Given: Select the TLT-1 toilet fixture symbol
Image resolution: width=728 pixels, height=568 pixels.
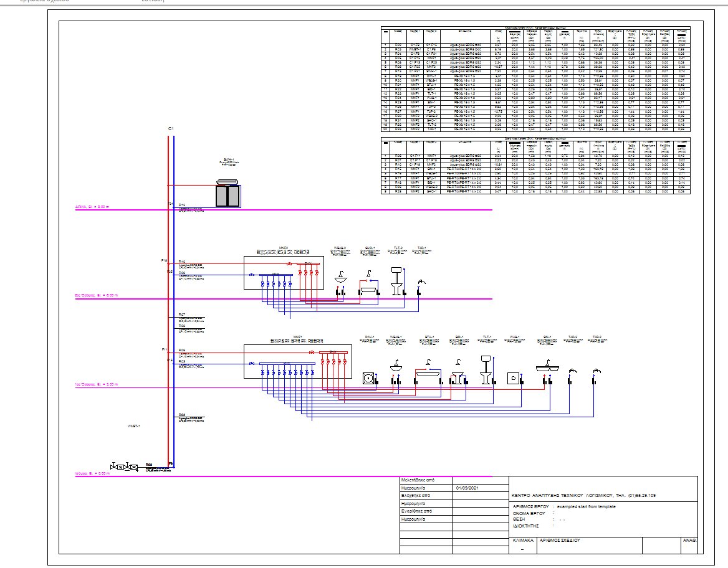Looking at the screenshot, I should click(486, 371).
